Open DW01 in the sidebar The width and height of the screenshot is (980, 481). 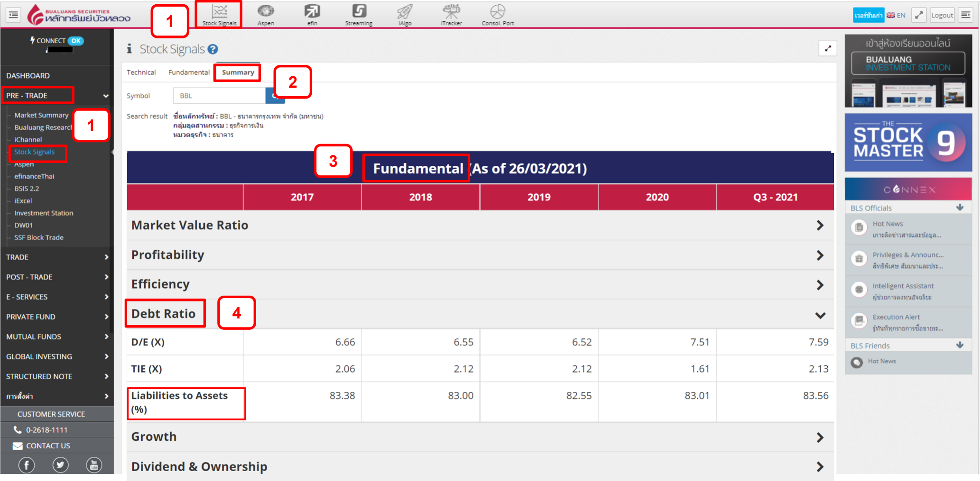pyautogui.click(x=23, y=226)
